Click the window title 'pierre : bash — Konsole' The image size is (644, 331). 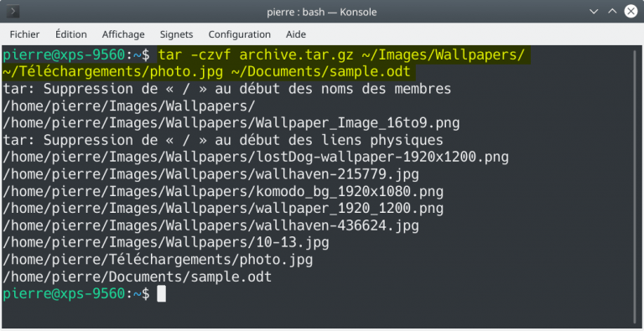pyautogui.click(x=322, y=12)
